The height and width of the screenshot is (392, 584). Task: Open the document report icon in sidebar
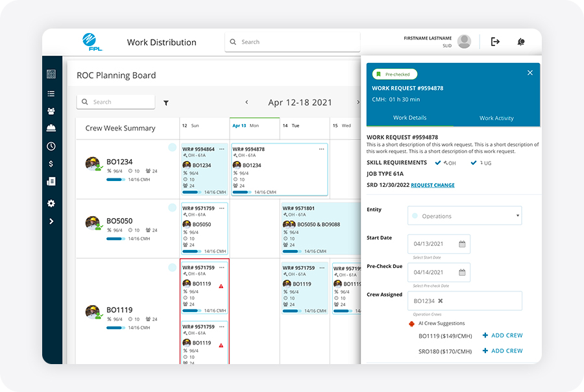(x=51, y=182)
